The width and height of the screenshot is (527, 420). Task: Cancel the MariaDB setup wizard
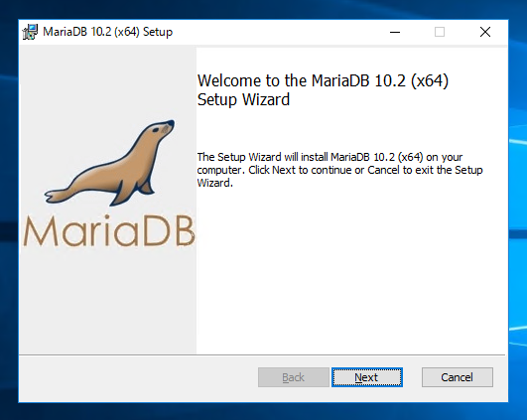(x=458, y=377)
